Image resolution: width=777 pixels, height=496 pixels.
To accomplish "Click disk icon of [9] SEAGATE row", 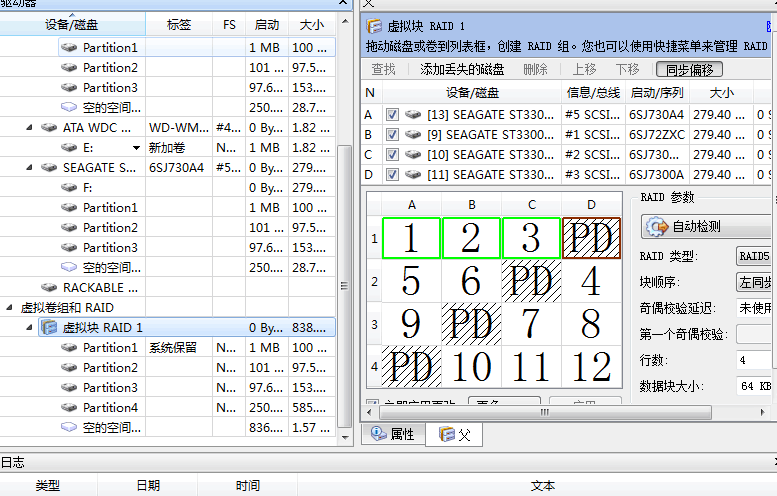I will coord(413,135).
